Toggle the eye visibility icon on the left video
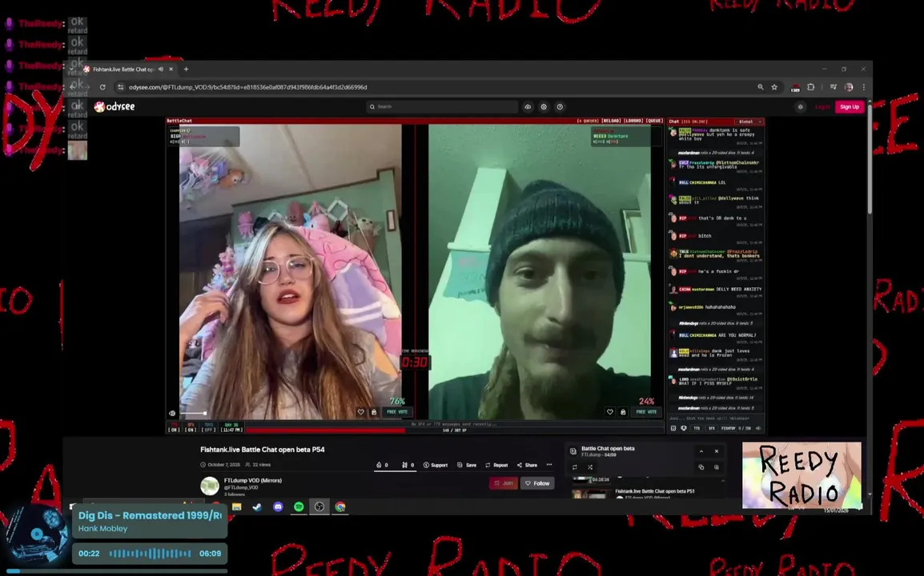 coord(172,414)
